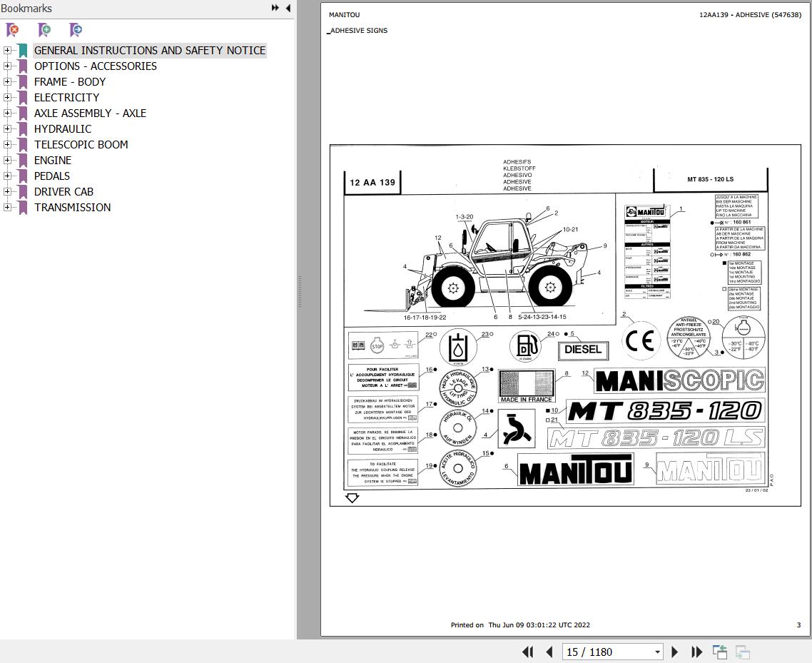Jump to the last page
The image size is (812, 663).
[697, 652]
